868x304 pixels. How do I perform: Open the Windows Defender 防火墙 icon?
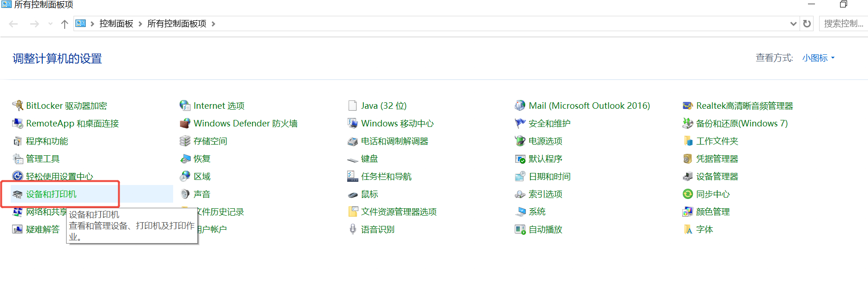click(185, 123)
